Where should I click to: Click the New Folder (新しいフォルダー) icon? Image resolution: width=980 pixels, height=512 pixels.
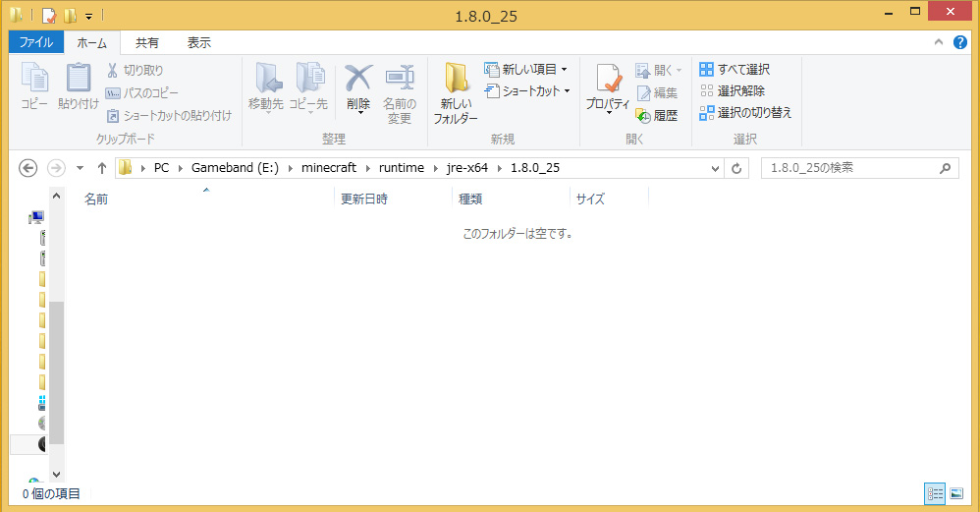(455, 93)
